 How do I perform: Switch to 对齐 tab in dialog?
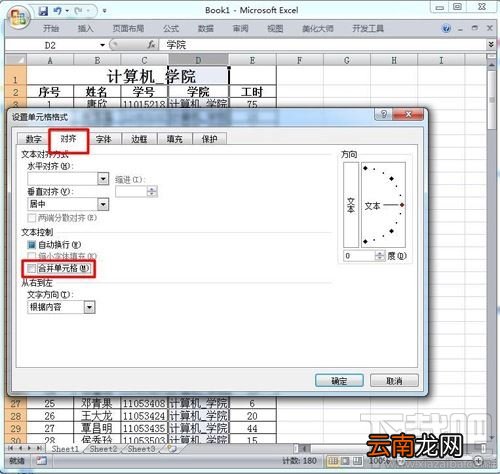click(x=69, y=138)
